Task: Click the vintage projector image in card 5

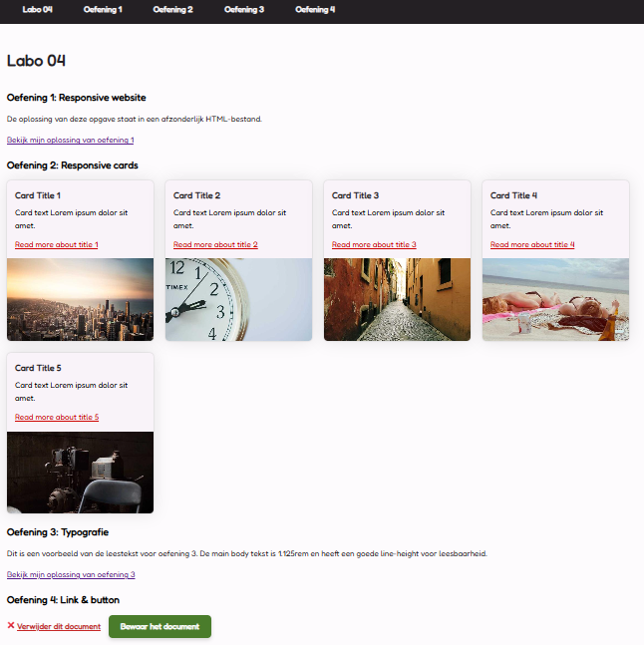Action: [80, 472]
